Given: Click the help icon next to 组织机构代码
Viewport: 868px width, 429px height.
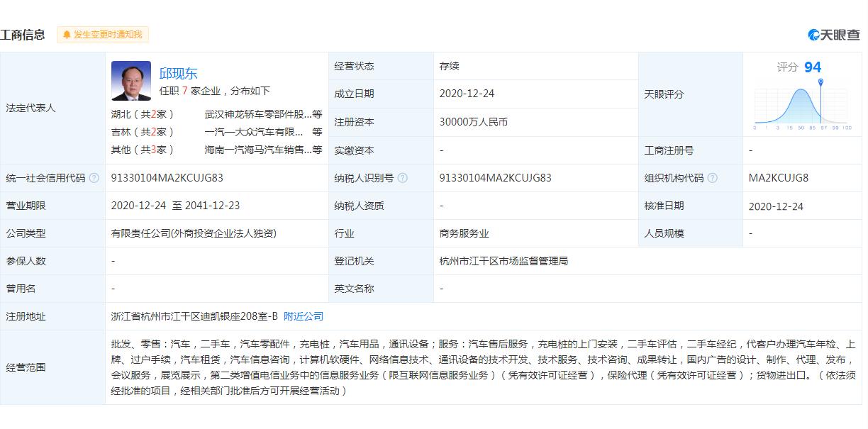Looking at the screenshot, I should point(713,178).
